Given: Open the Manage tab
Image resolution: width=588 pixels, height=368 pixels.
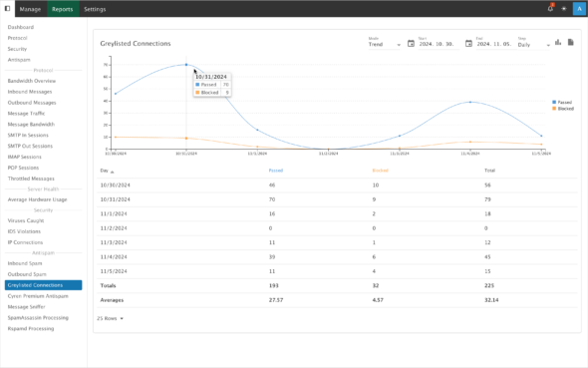Looking at the screenshot, I should coord(30,9).
